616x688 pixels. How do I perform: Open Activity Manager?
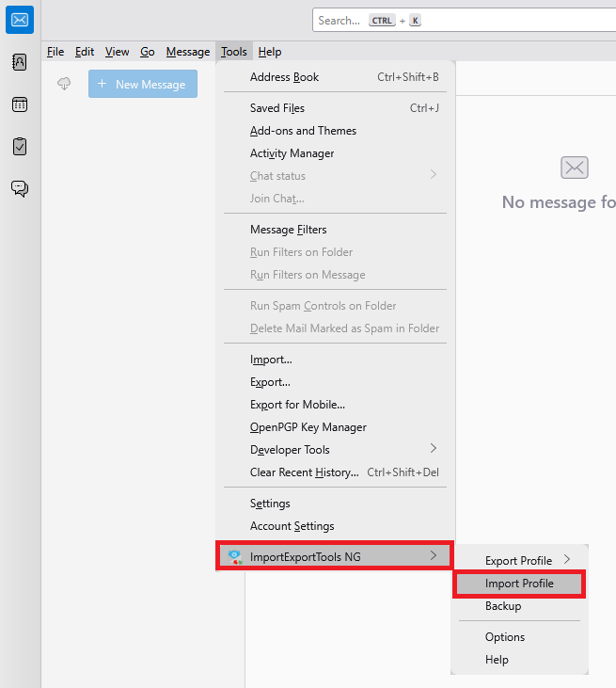coord(336,153)
